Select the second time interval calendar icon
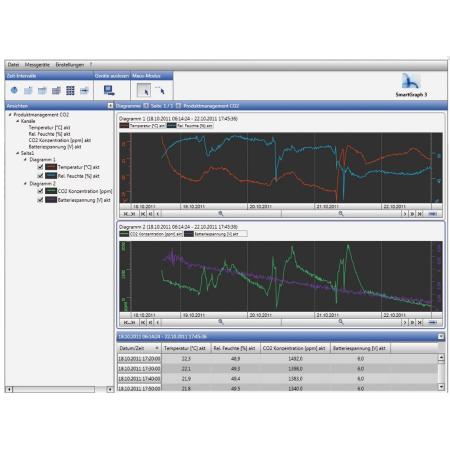 (x=28, y=90)
